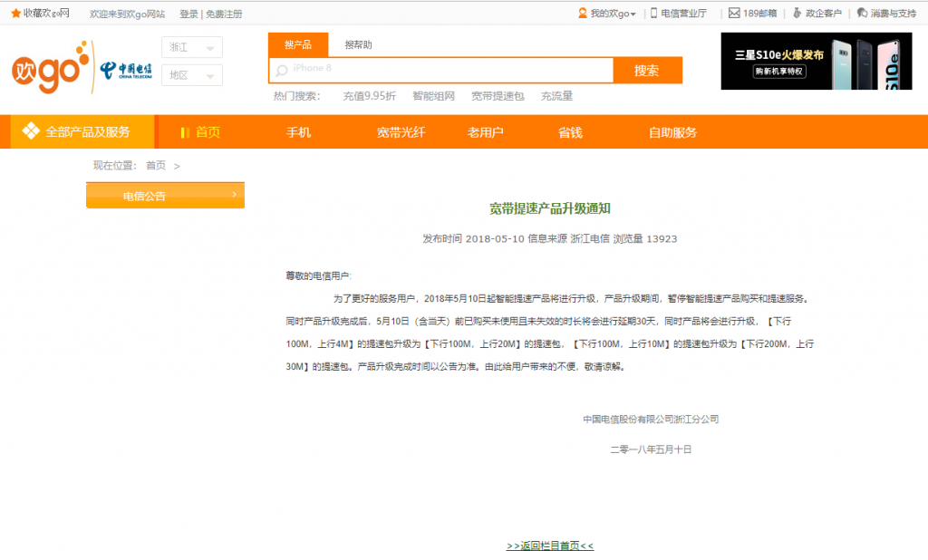928x560 pixels.
Task: Open 全部产品及服务 category menu
Action: [82, 131]
